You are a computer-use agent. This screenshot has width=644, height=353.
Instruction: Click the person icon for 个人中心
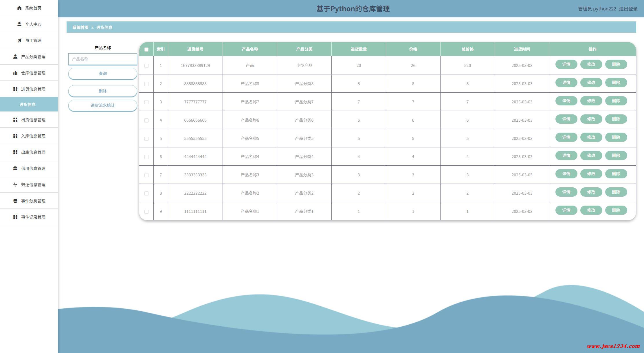(x=19, y=24)
